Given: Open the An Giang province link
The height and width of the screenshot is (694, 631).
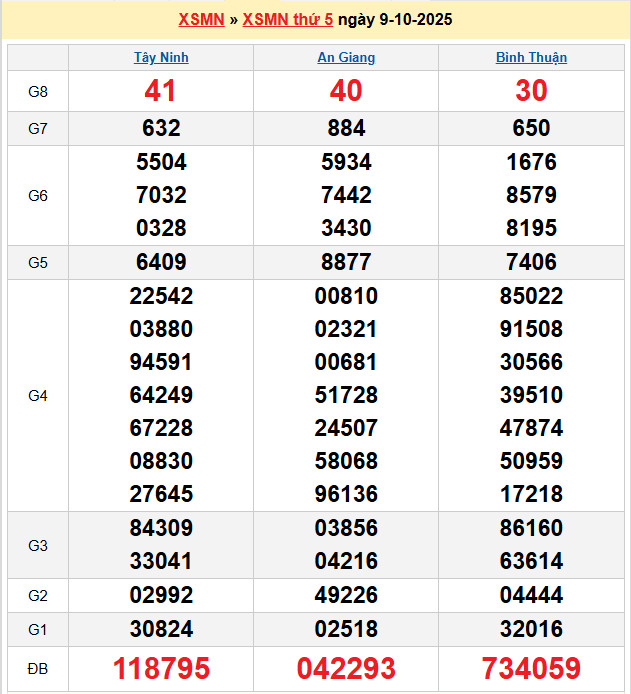Looking at the screenshot, I should 346,58.
